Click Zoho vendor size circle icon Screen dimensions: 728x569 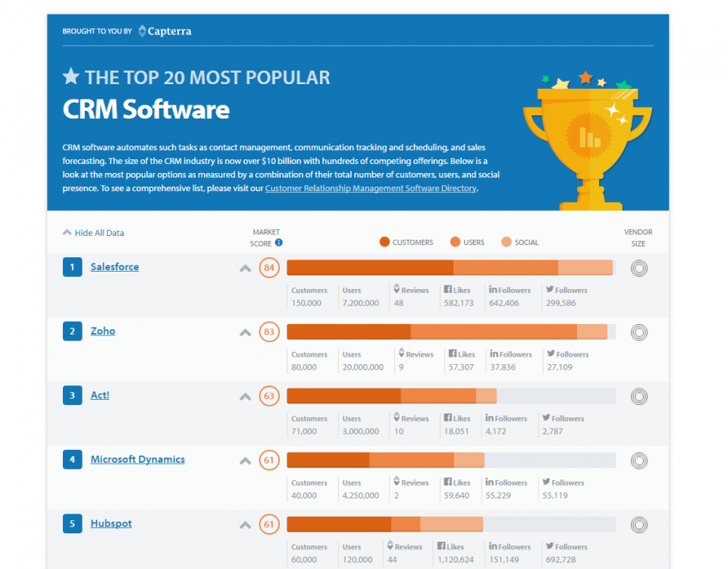(639, 332)
